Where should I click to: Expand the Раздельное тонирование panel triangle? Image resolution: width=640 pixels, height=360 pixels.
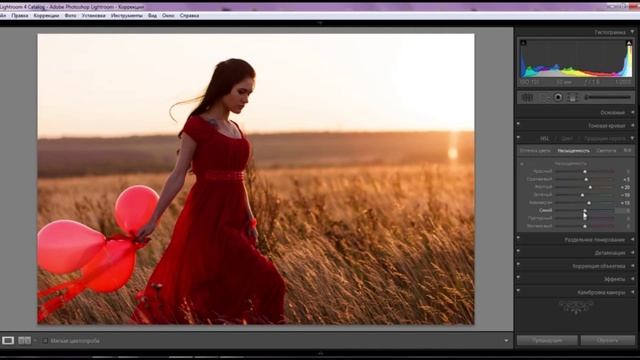coord(632,240)
